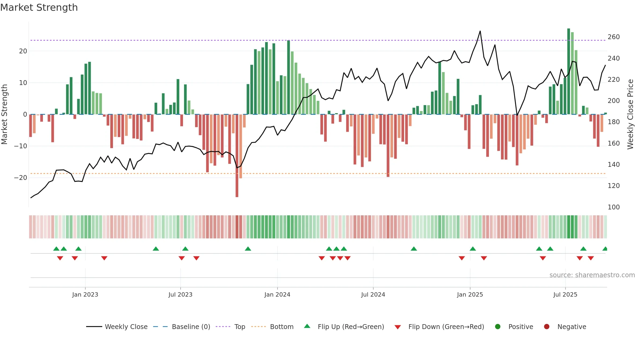644x362 pixels.
Task: Click the Jul 2025 x-axis label
Action: (565, 294)
